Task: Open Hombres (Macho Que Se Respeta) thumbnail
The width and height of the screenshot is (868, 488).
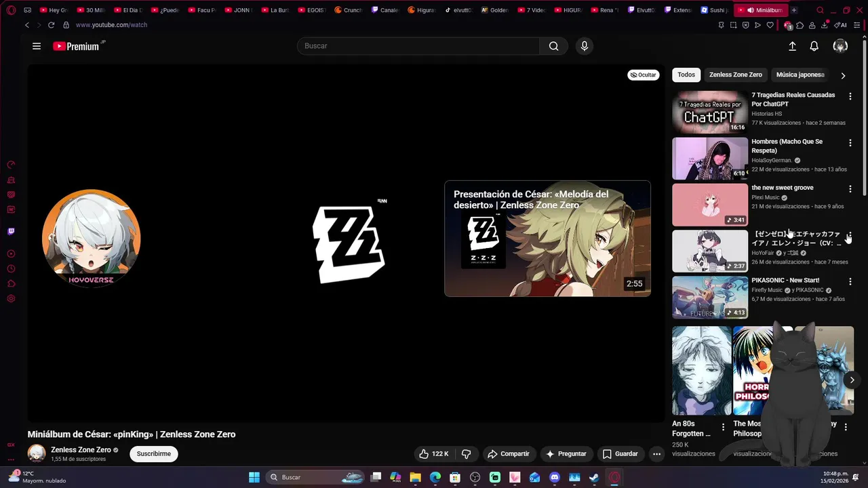Action: [x=709, y=159]
